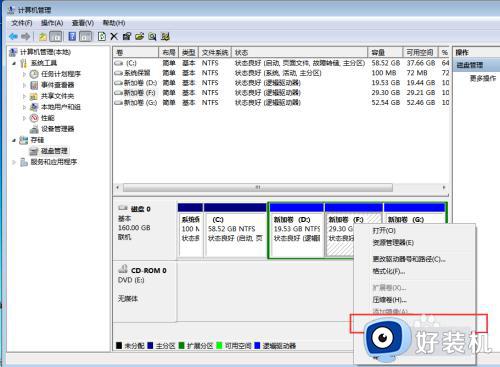Select the 新加卷 (D:) 19.53 GB partition block

coord(297,230)
